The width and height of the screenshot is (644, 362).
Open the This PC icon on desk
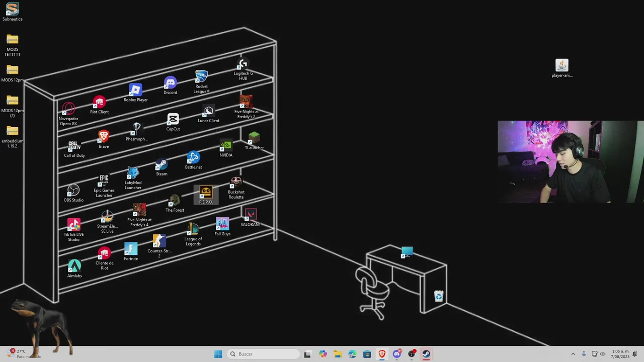click(x=407, y=252)
